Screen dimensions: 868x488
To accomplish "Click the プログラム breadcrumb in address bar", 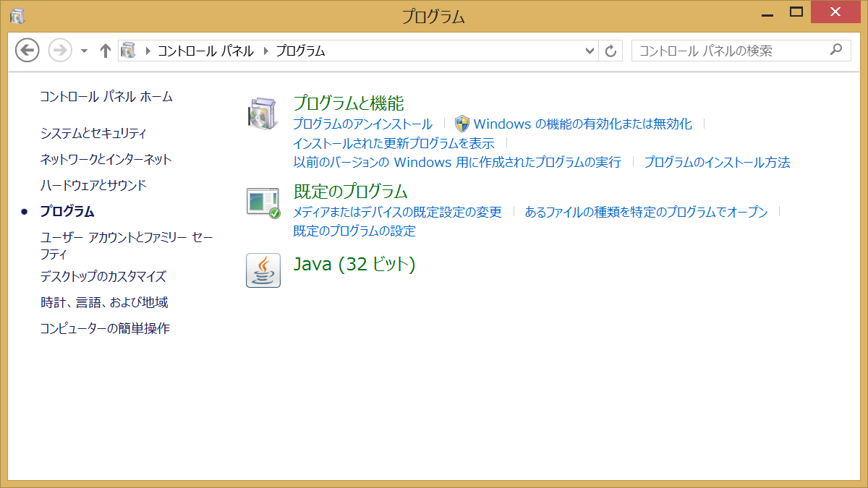I will (300, 51).
